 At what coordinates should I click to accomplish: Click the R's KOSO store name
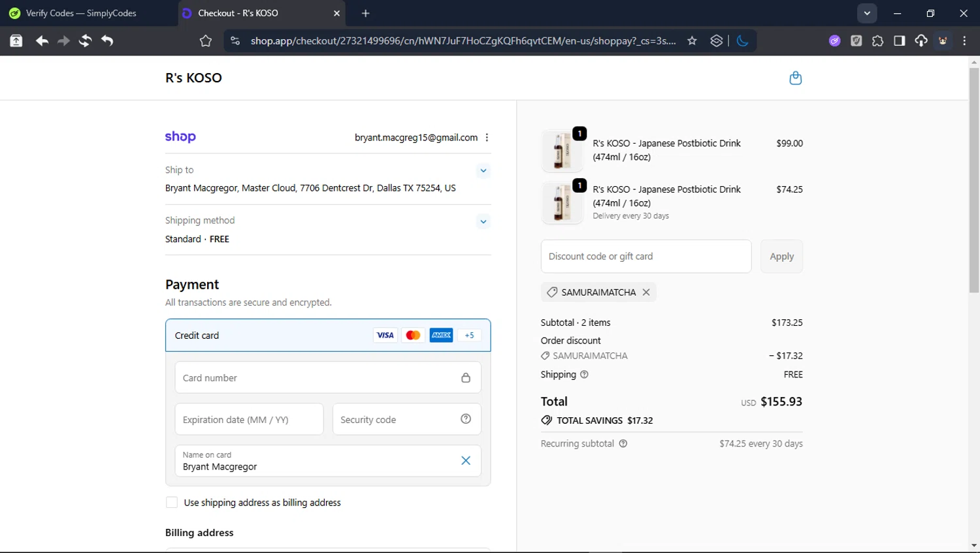coord(193,78)
